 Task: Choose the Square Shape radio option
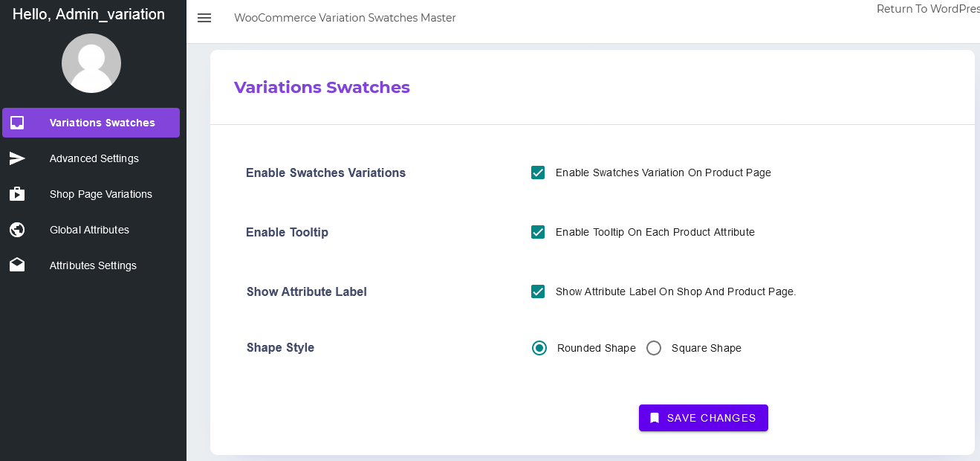point(654,348)
